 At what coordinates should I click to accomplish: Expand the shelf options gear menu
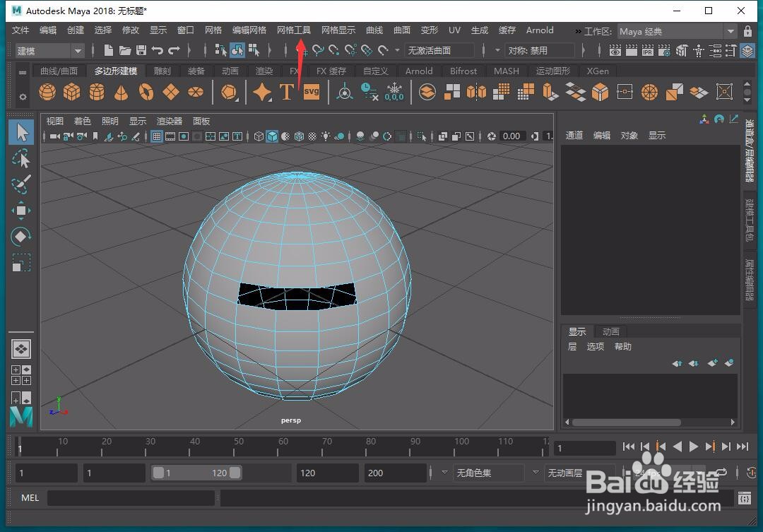tap(23, 97)
